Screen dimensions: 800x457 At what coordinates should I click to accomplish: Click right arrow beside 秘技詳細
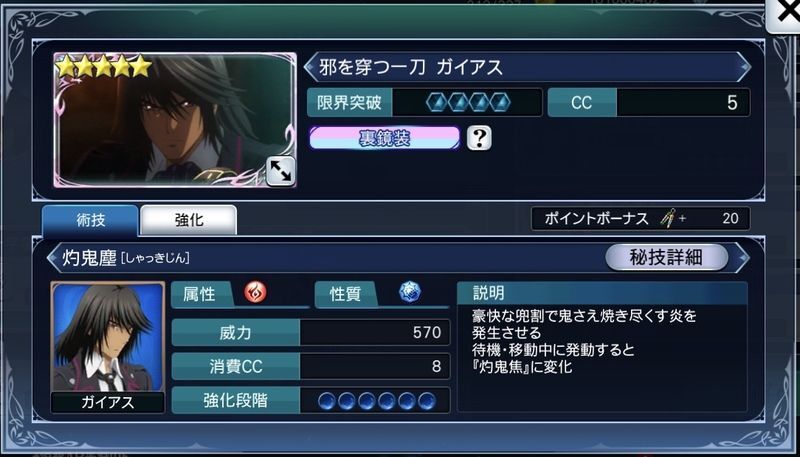click(x=742, y=258)
